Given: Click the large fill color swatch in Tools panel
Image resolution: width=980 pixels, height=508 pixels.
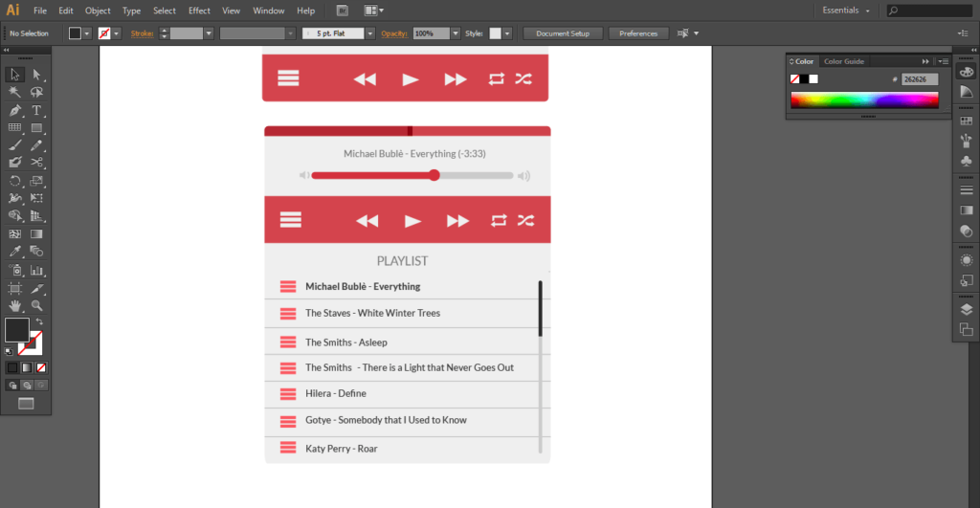Looking at the screenshot, I should point(17,331).
